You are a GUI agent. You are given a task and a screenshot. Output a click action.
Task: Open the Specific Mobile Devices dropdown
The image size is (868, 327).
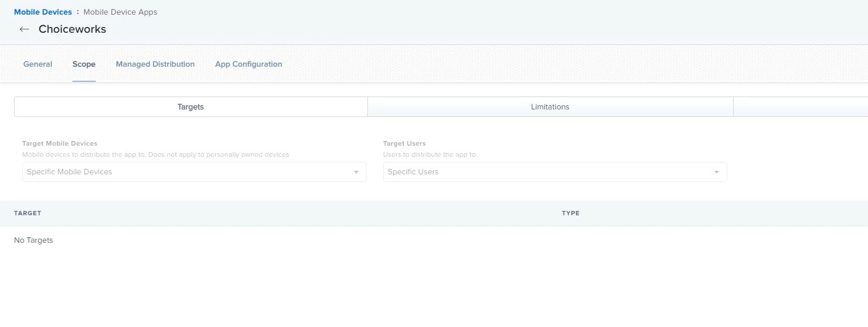195,172
